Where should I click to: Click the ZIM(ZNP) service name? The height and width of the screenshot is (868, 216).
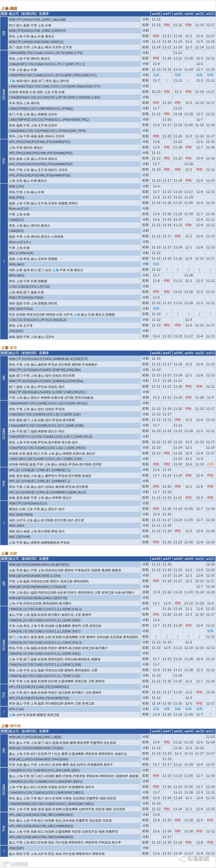16,331
